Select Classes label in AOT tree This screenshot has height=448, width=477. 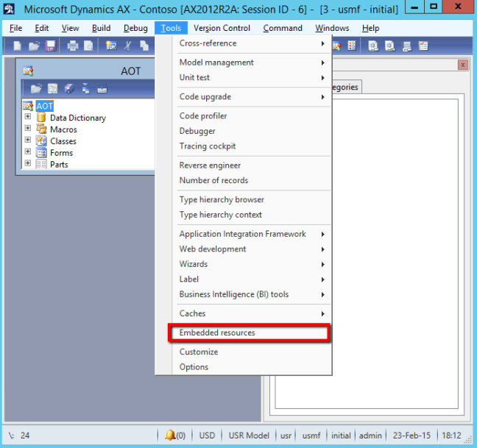63,141
